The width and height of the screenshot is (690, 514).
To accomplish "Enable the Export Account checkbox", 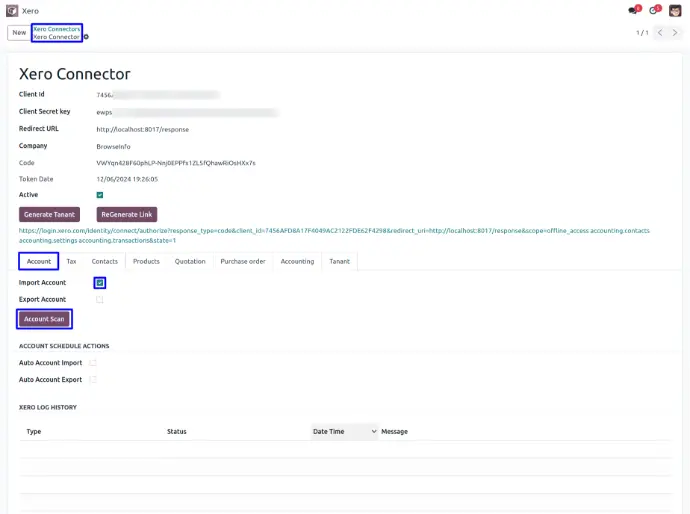I will tap(100, 300).
